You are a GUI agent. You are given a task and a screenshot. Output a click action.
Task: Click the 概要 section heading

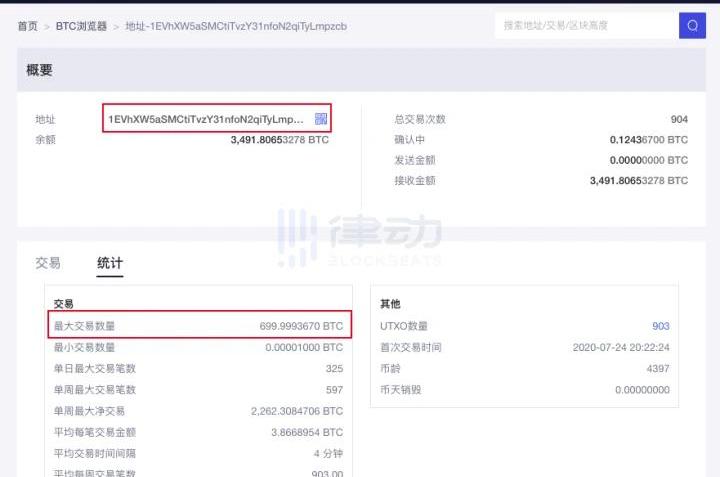(39, 70)
